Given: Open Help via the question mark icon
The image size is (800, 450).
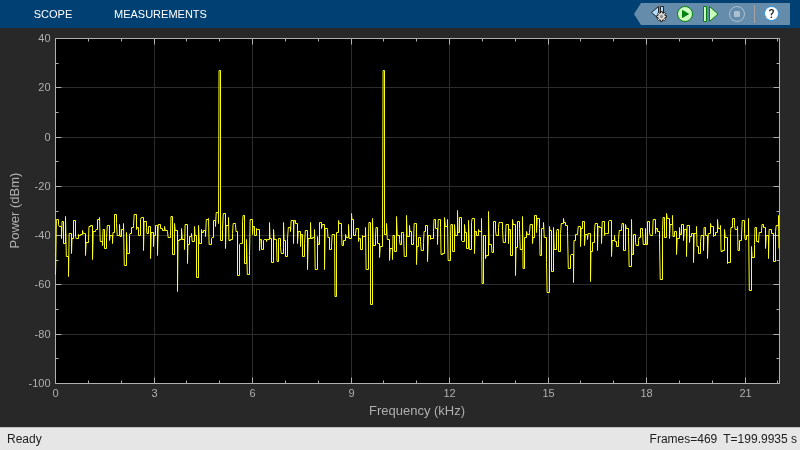Looking at the screenshot, I should (771, 14).
